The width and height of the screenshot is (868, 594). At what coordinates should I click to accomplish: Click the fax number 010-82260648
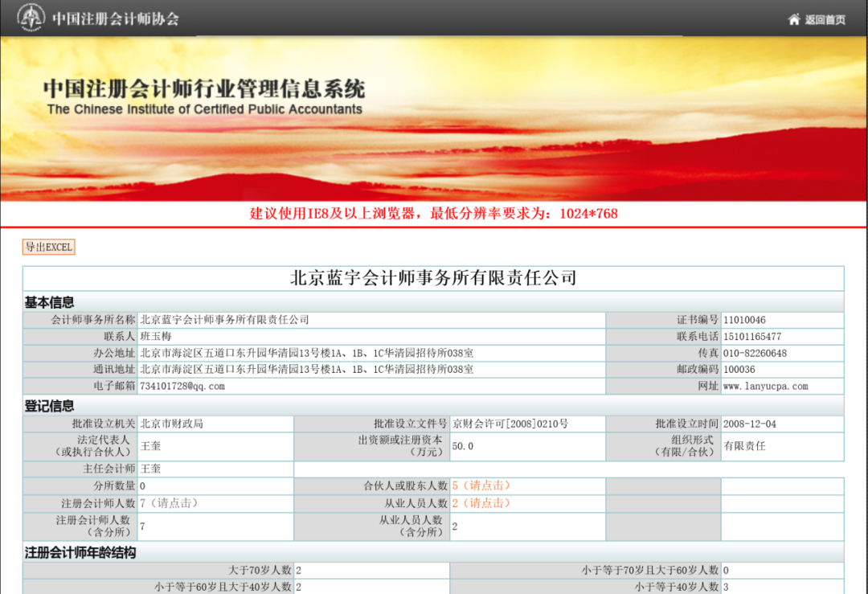coord(755,353)
